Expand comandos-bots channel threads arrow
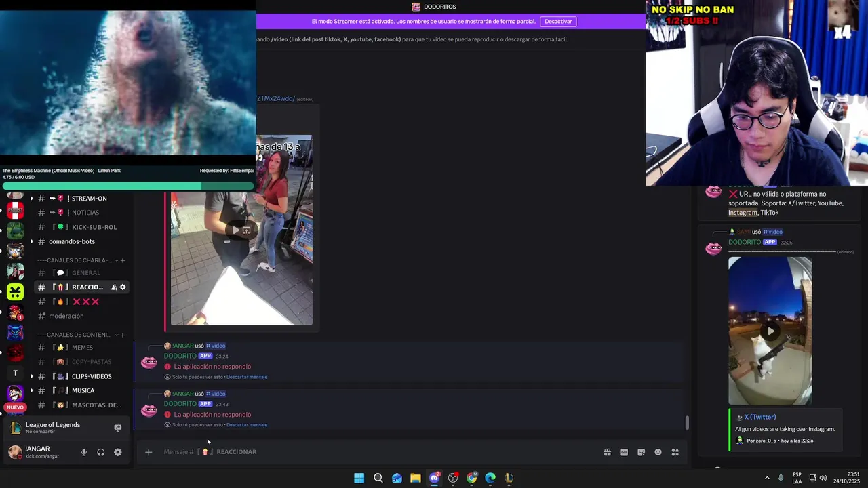 (x=31, y=241)
